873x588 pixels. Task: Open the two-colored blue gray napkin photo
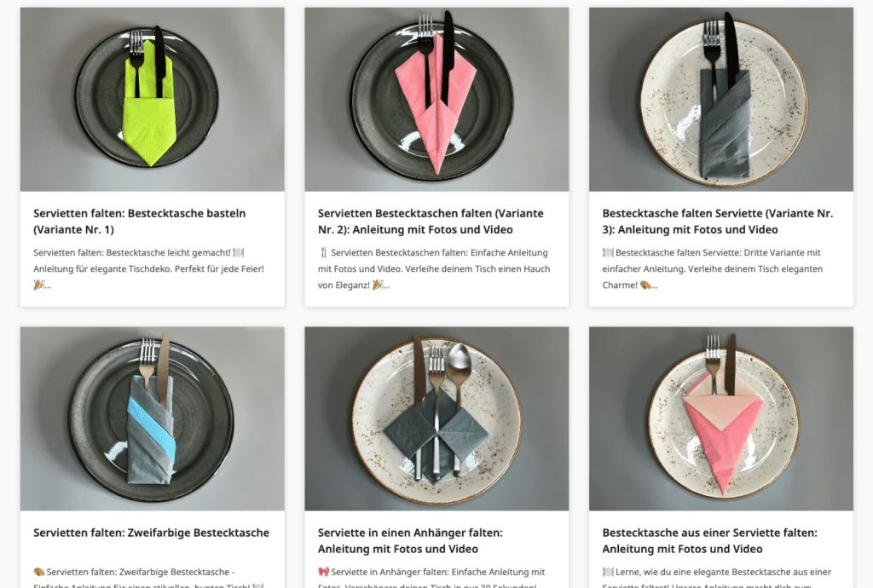pos(152,419)
